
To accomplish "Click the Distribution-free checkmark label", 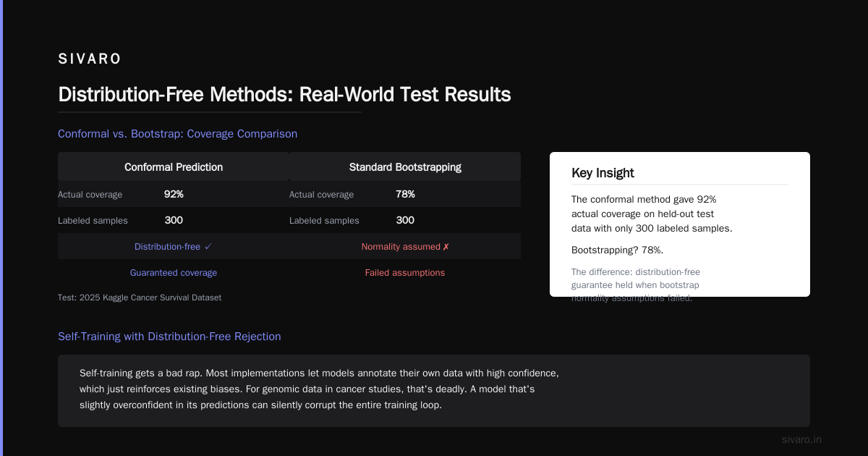I will pyautogui.click(x=174, y=246).
